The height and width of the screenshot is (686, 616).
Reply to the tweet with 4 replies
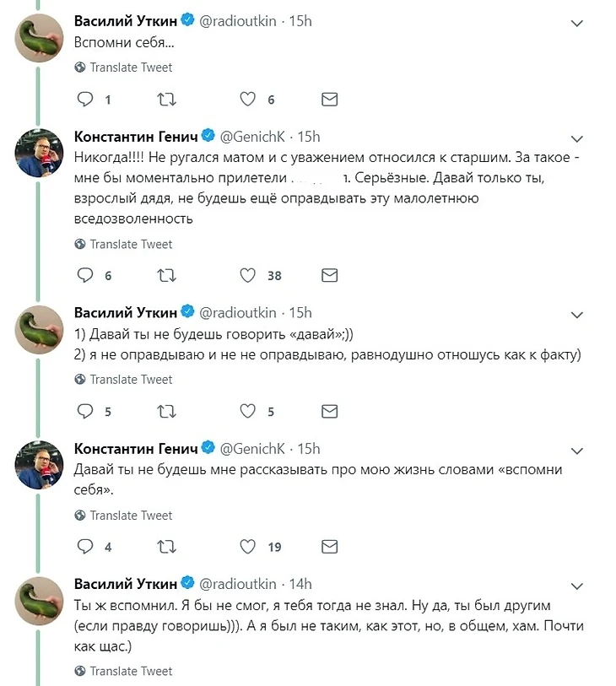tap(84, 547)
